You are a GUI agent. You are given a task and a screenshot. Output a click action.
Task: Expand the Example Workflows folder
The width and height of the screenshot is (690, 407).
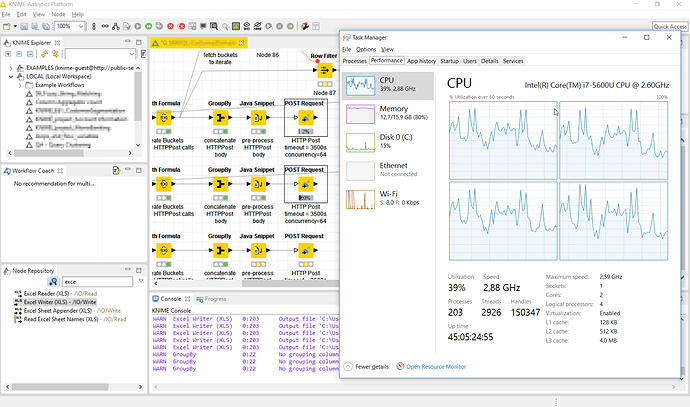coord(20,85)
